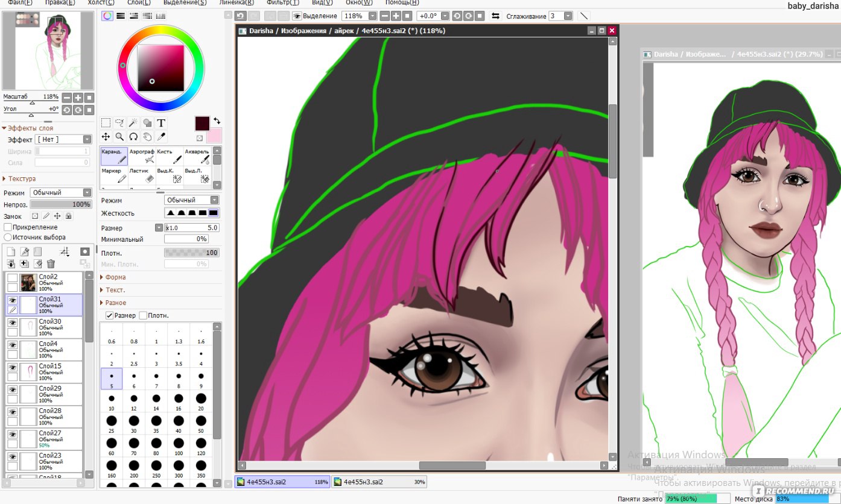Viewport: 841px width, 504px height.
Task: Select brush size 25 preset
Action: pos(112,424)
